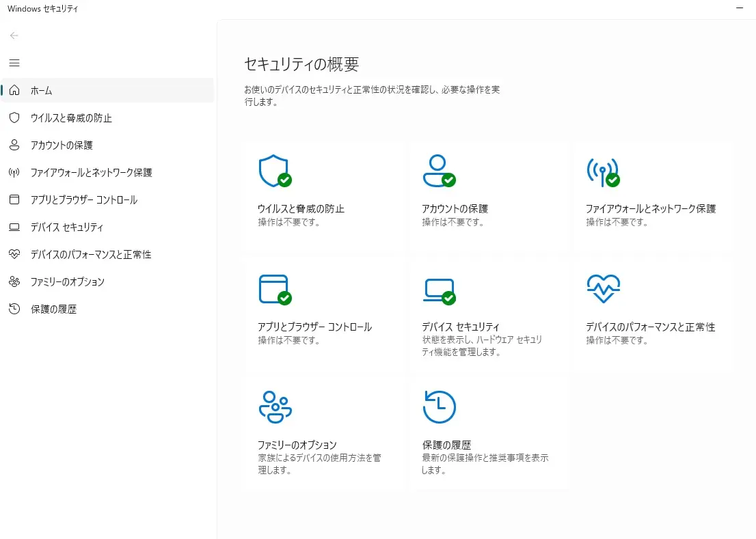Click the 保護の履歴 tile title
The width and height of the screenshot is (756, 539).
click(x=446, y=445)
